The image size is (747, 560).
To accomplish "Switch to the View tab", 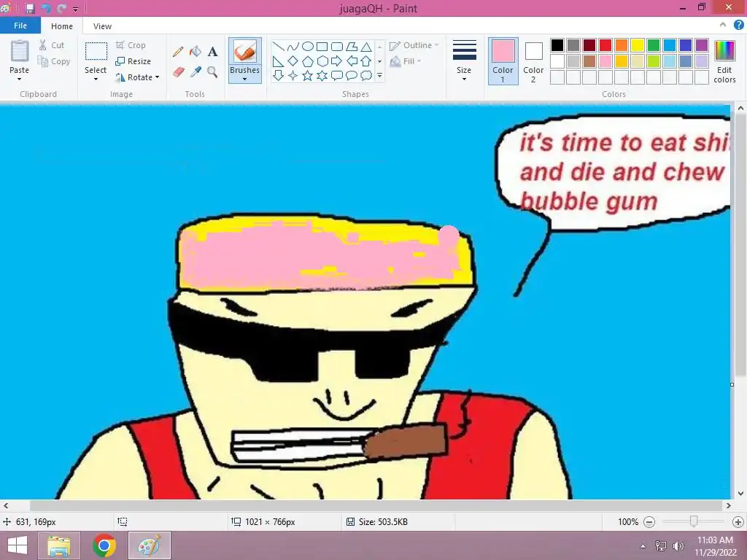I will click(102, 26).
